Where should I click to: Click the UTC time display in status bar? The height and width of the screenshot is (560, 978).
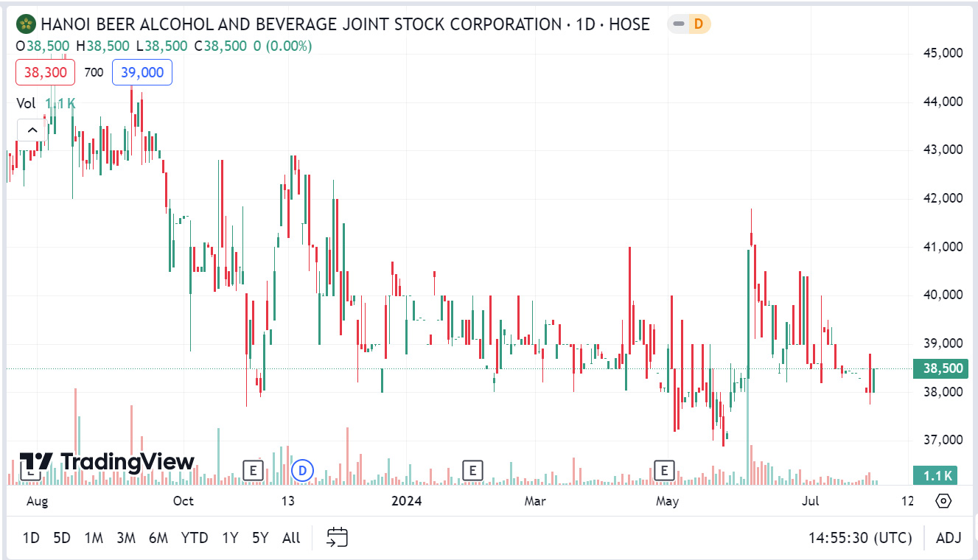tap(859, 538)
